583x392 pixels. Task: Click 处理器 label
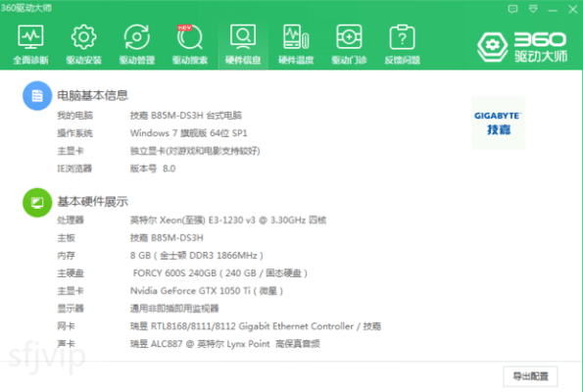pyautogui.click(x=71, y=220)
